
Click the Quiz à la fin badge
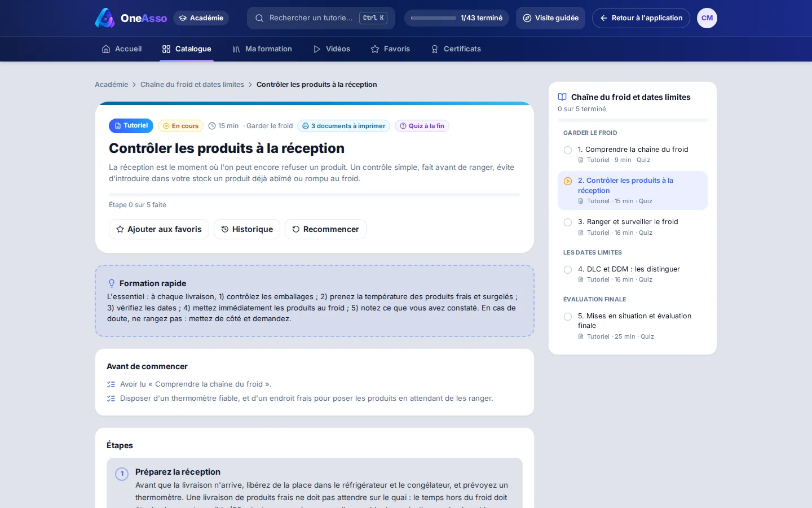coord(422,126)
